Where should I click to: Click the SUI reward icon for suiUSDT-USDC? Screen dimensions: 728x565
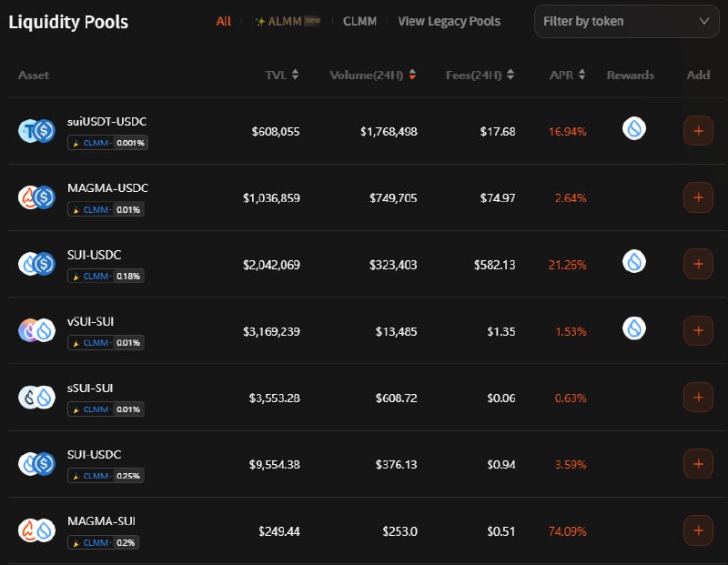[634, 129]
